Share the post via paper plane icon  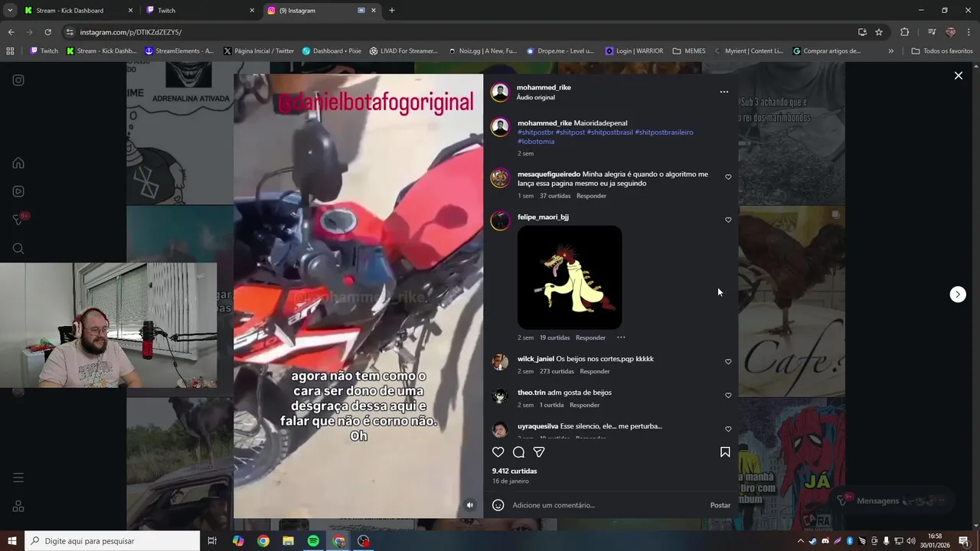[539, 452]
